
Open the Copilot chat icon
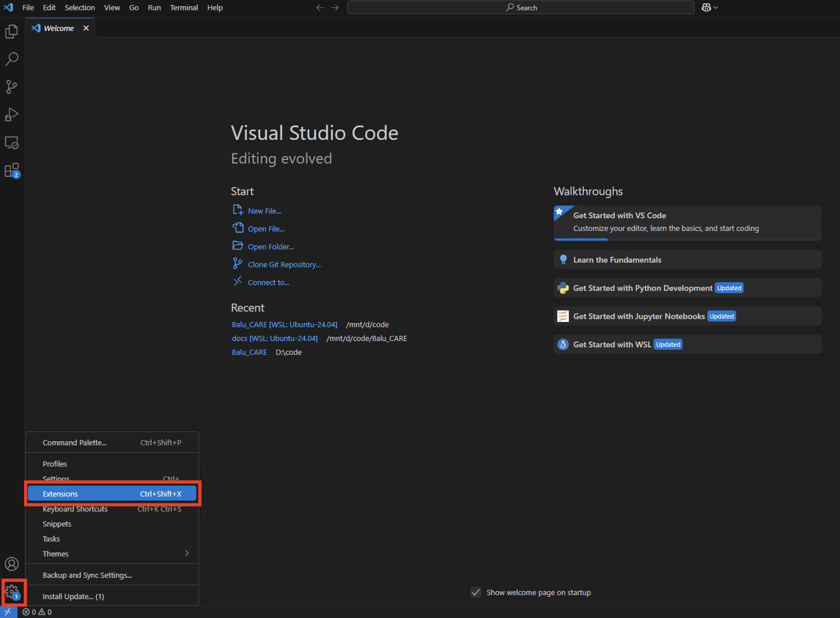pyautogui.click(x=706, y=7)
